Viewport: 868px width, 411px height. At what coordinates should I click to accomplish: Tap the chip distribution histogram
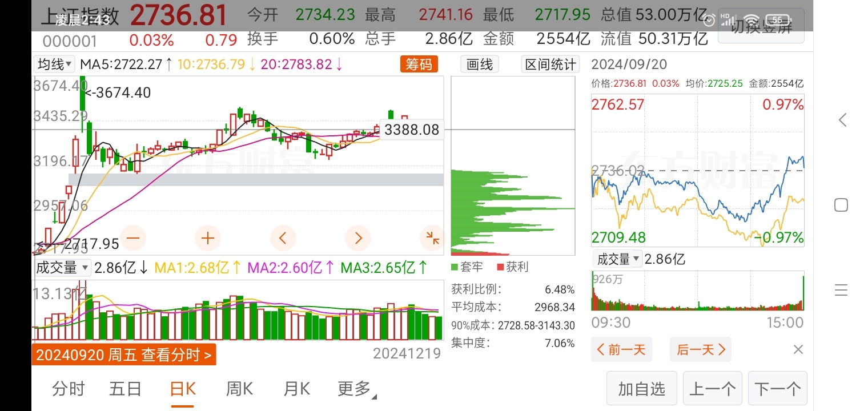coord(513,166)
